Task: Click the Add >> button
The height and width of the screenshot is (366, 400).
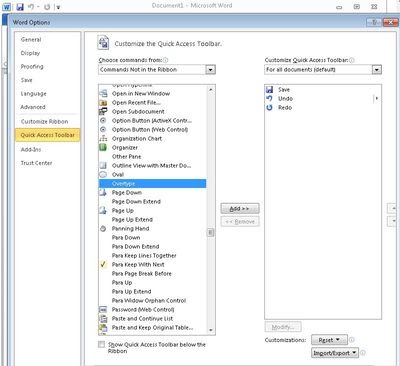Action: (240, 209)
